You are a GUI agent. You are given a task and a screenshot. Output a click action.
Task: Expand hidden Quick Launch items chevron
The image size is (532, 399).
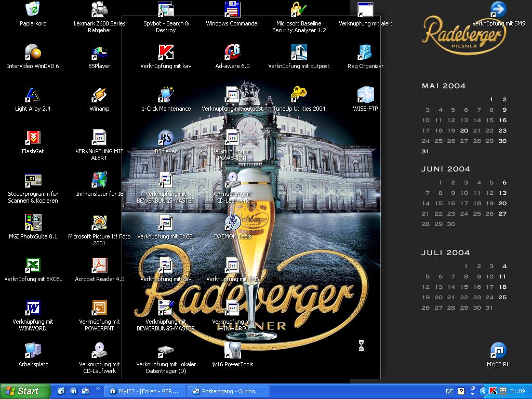[98, 389]
